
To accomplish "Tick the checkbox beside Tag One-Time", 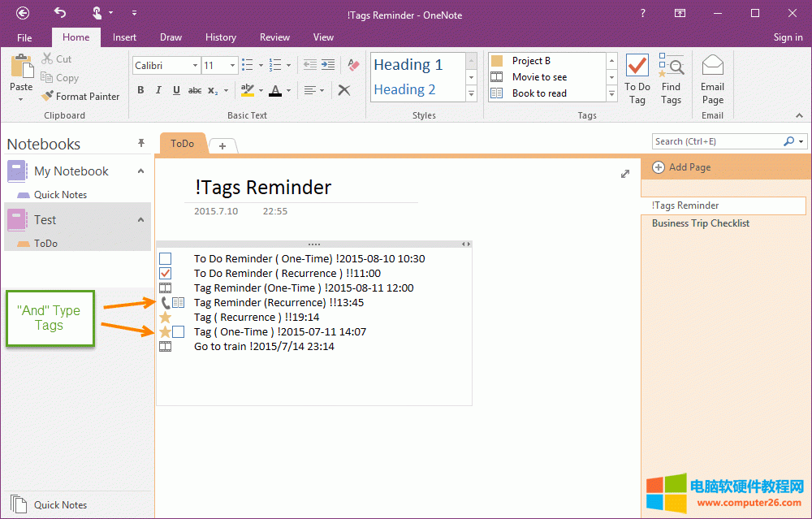I will point(179,332).
